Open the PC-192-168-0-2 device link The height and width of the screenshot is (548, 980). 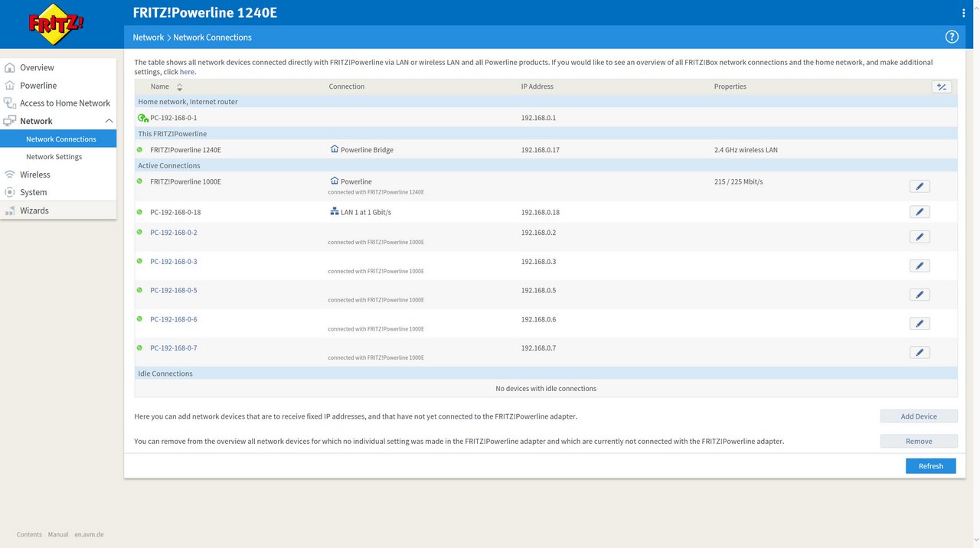point(174,232)
